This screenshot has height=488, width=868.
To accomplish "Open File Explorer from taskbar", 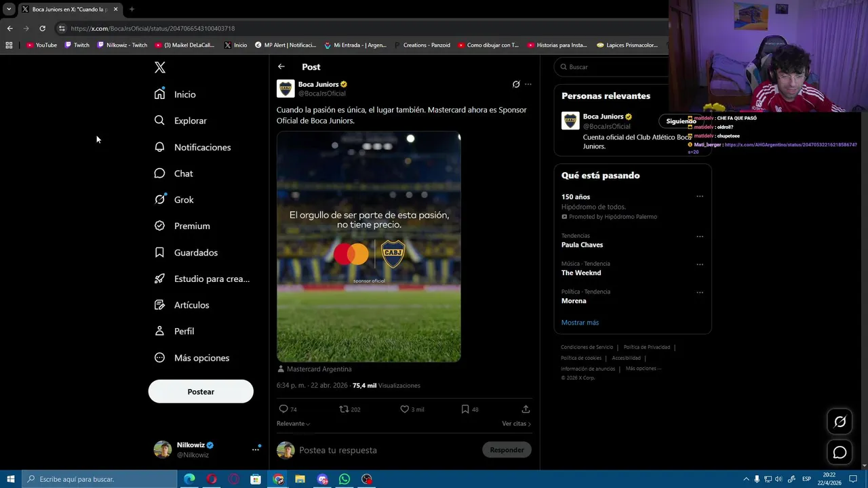I will pos(300,479).
